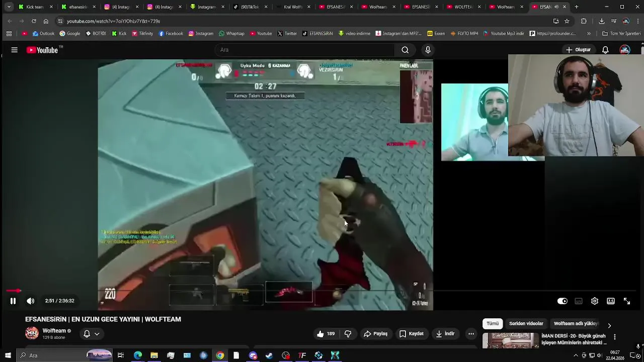This screenshot has width=644, height=362.
Task: Click the youtube.com address bar
Action: [x=302, y=21]
